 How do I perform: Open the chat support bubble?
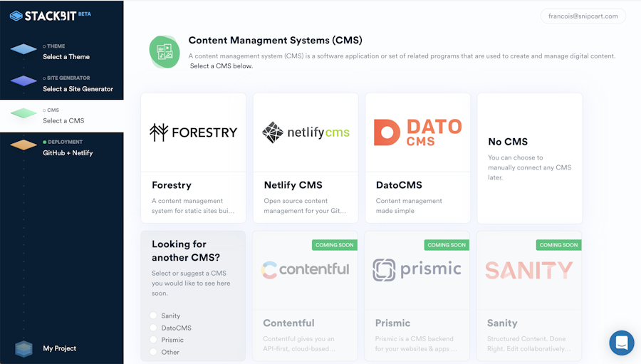point(622,343)
